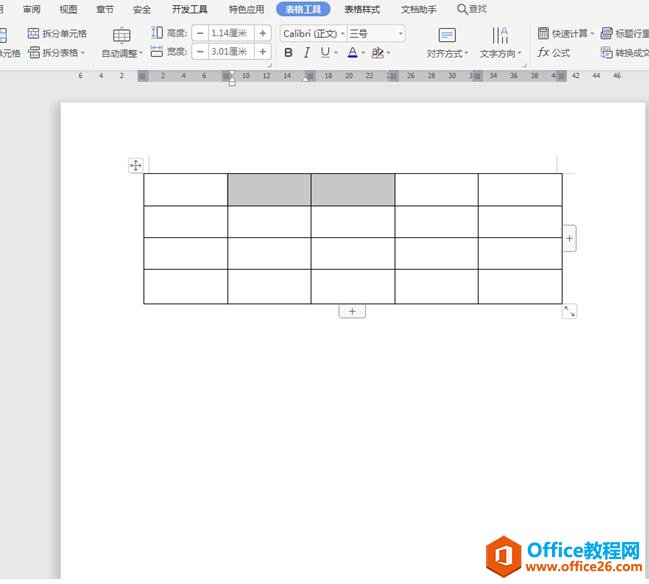Open alignment group dialog launcher
Screen dimensions: 649x584
pos(524,65)
